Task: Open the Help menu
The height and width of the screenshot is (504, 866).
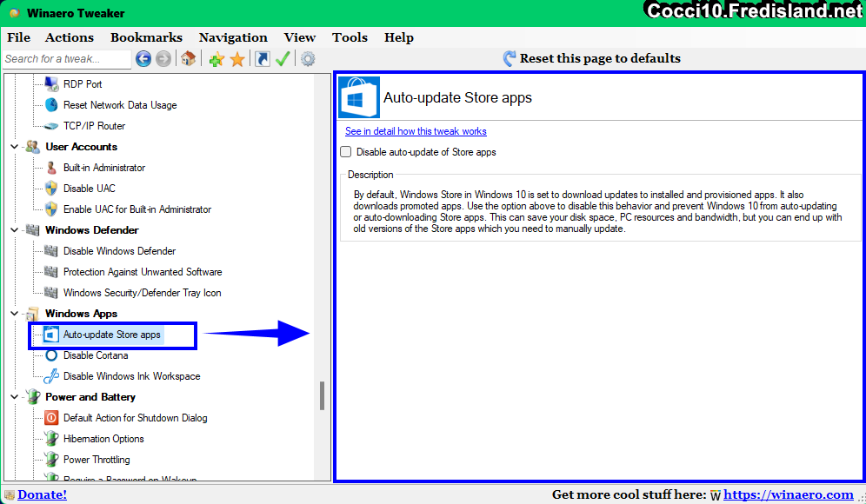Action: [399, 37]
